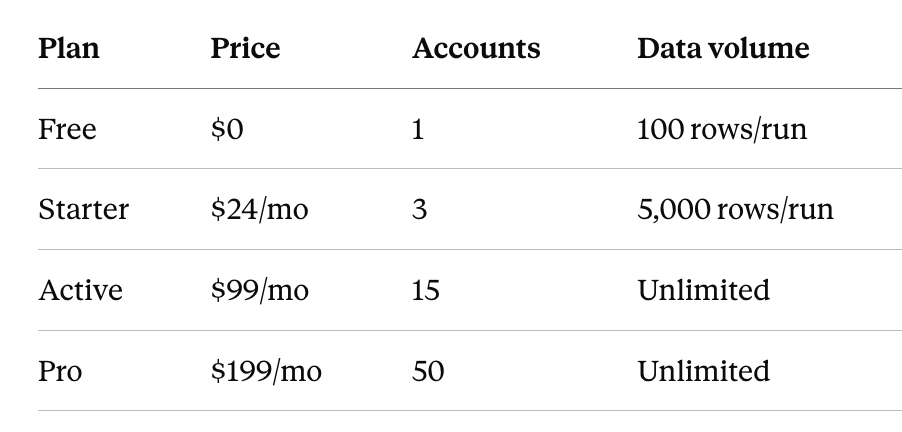Select the Starter plan name

84,209
